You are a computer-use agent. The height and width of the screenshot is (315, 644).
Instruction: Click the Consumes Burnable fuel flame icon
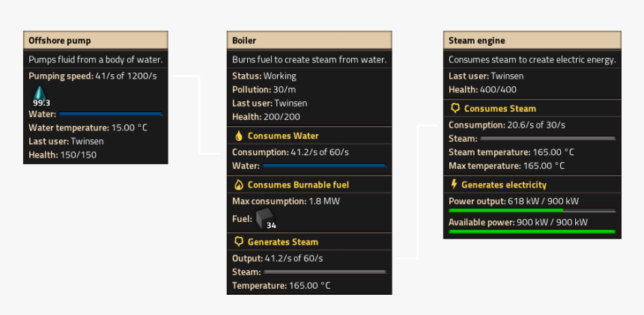[239, 184]
